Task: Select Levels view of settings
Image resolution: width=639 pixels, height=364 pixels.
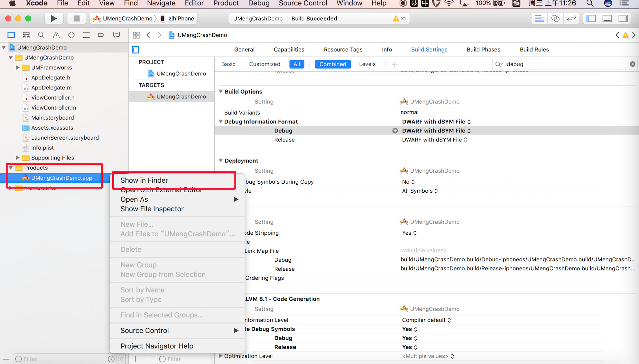Action: (367, 64)
